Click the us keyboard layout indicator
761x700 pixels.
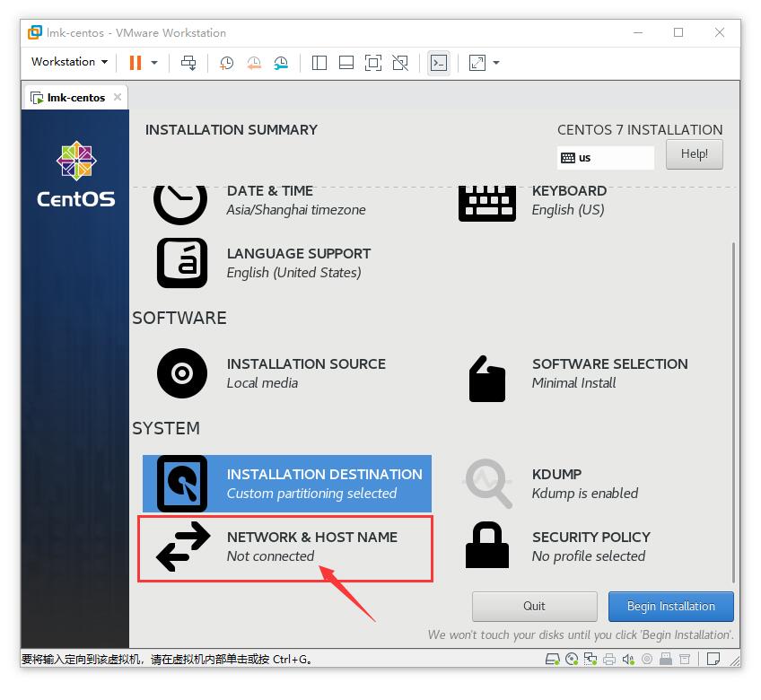coord(605,158)
